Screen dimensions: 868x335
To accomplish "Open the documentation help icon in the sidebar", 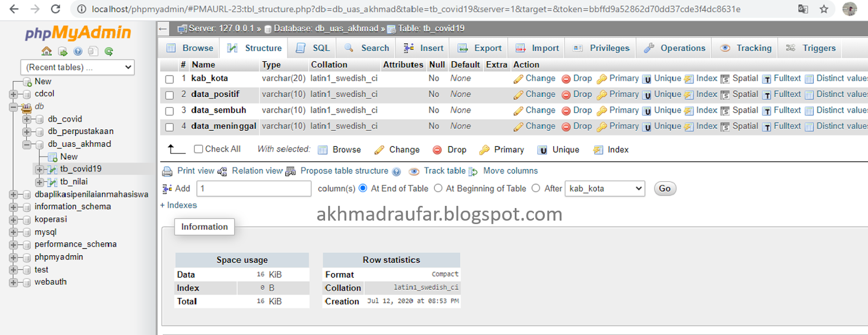I will 78,51.
